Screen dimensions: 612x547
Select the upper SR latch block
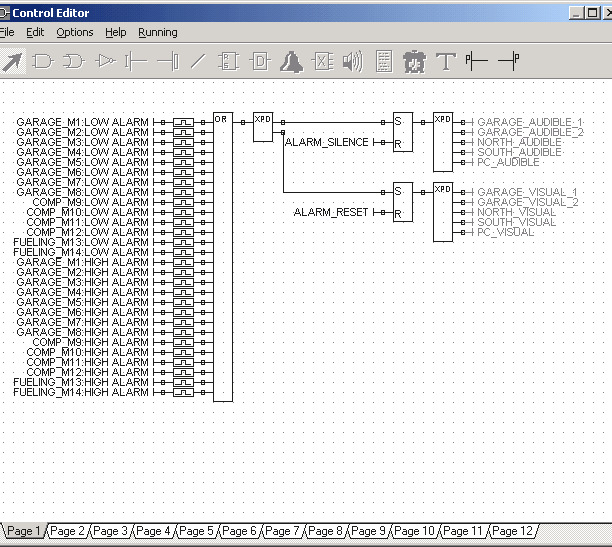coord(403,132)
